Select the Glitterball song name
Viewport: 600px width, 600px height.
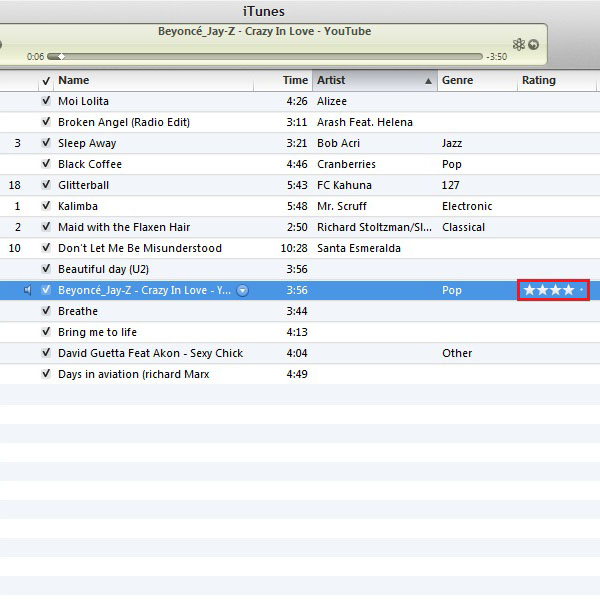coord(83,185)
